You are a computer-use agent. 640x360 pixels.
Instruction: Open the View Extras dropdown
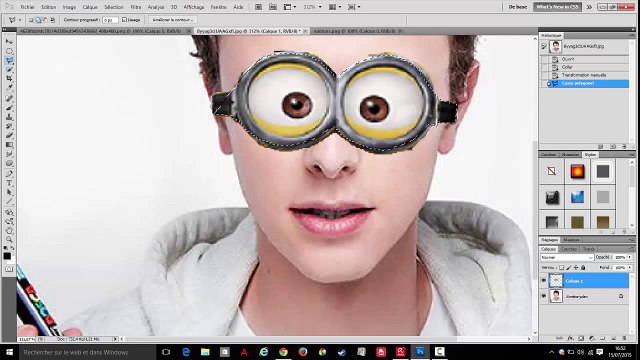point(290,7)
